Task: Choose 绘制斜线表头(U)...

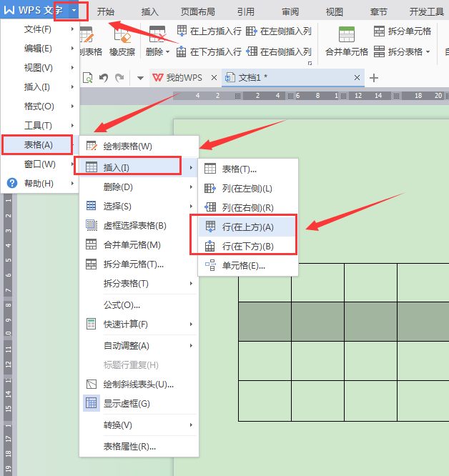Action: (139, 385)
